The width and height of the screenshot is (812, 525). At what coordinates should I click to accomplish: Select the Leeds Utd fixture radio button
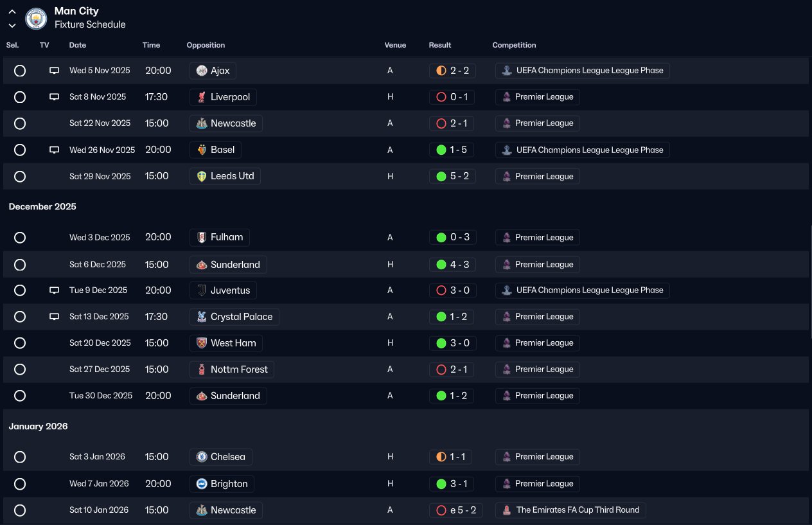coord(20,176)
